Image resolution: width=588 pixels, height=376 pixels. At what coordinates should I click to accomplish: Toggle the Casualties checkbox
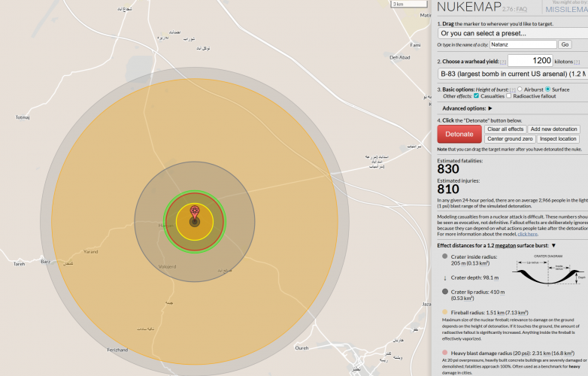coord(476,96)
